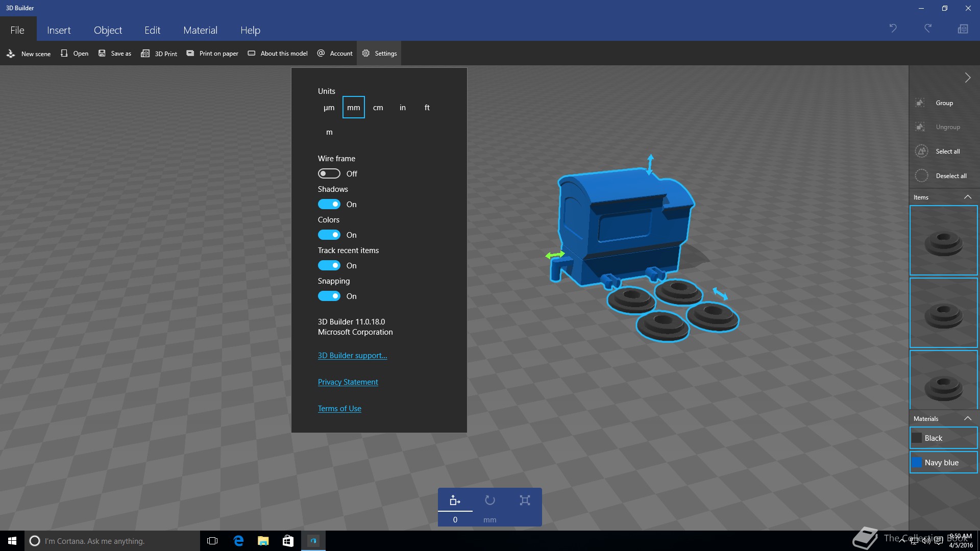Click the Undo arrow in title bar
Image resolution: width=980 pixels, height=551 pixels.
pos(893,29)
